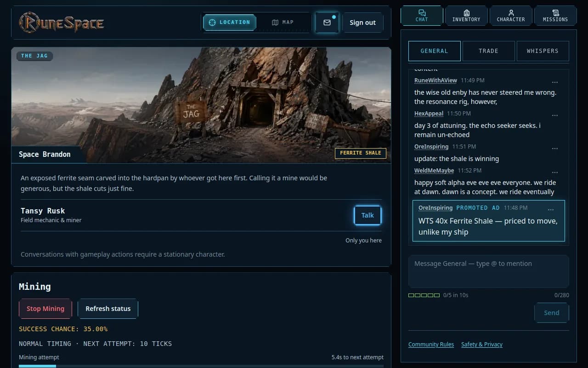Click the RuneSpace logo

pyautogui.click(x=62, y=23)
